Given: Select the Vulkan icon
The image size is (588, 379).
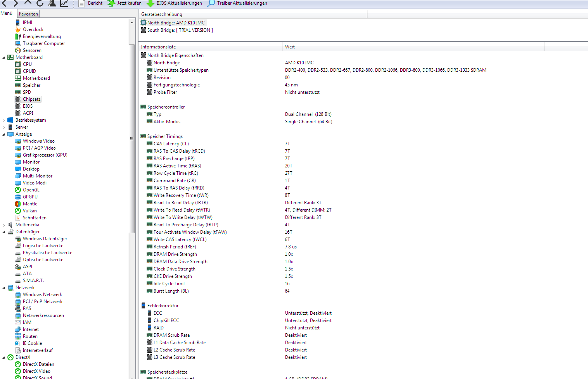Looking at the screenshot, I should [x=18, y=211].
